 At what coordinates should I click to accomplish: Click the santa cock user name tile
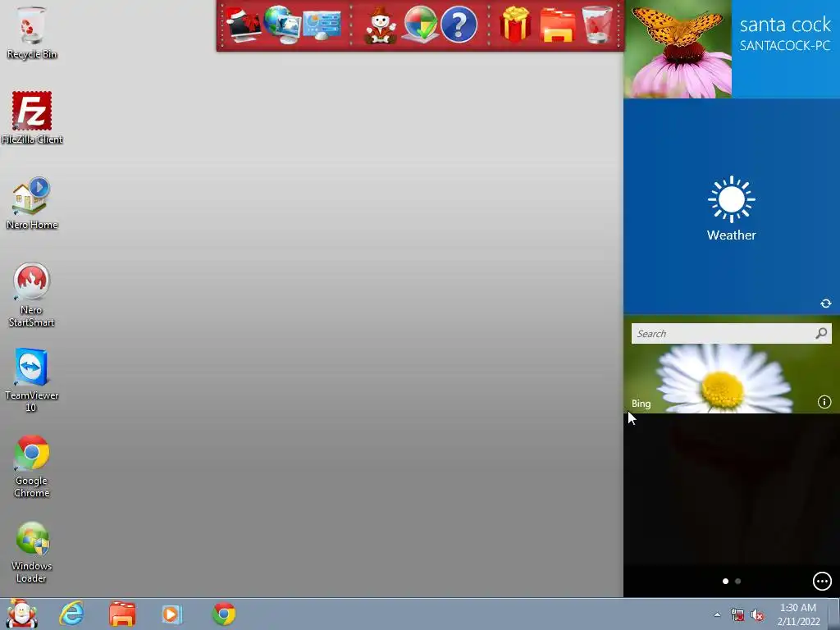[785, 48]
